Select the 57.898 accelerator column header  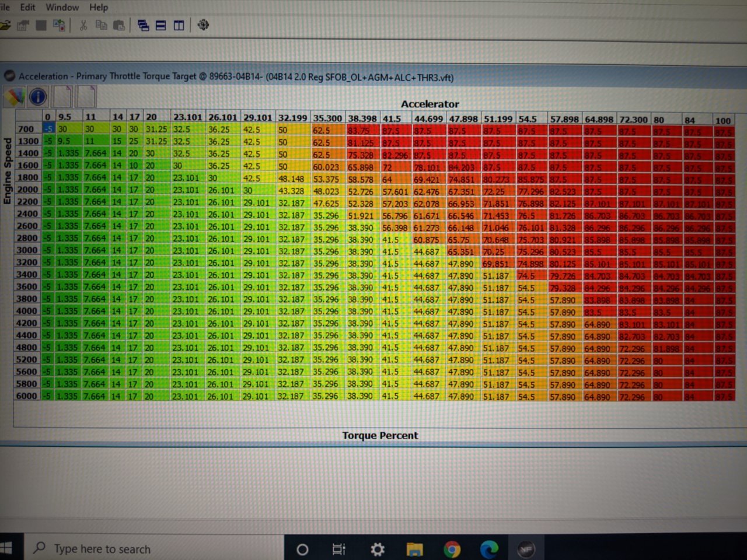click(564, 119)
